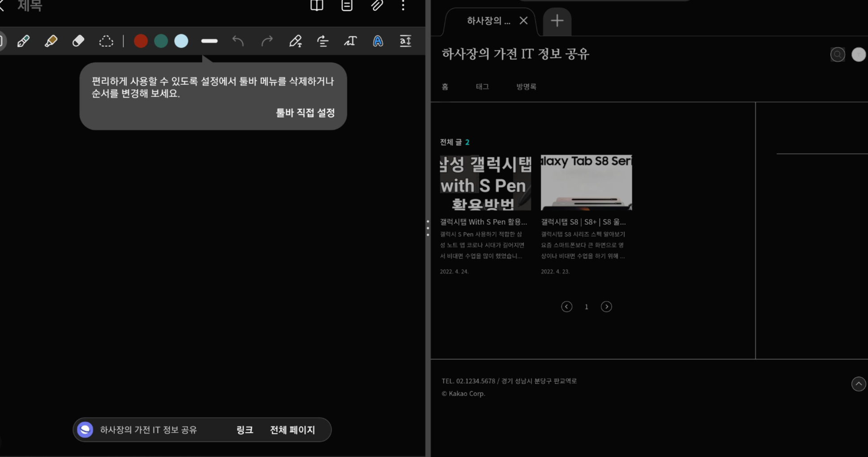This screenshot has width=868, height=457.
Task: Select the eraser tool
Action: tap(78, 41)
